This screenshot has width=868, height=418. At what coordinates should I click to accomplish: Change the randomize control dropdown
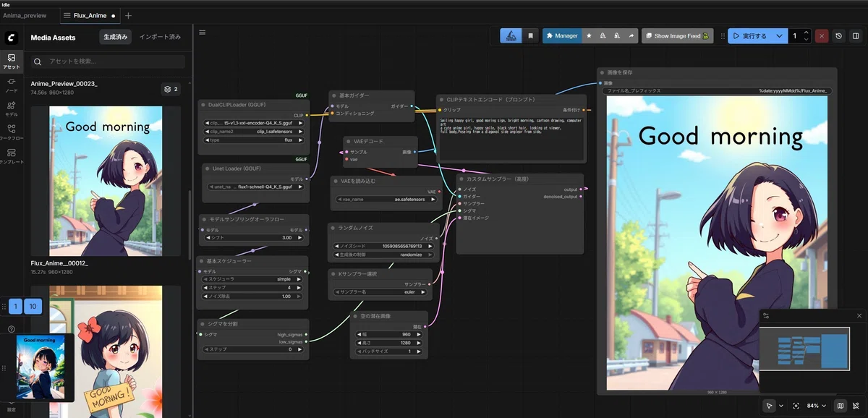pyautogui.click(x=383, y=255)
